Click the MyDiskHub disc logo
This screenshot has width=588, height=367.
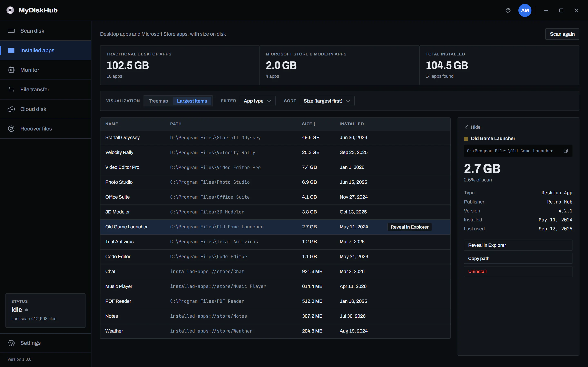tap(10, 10)
